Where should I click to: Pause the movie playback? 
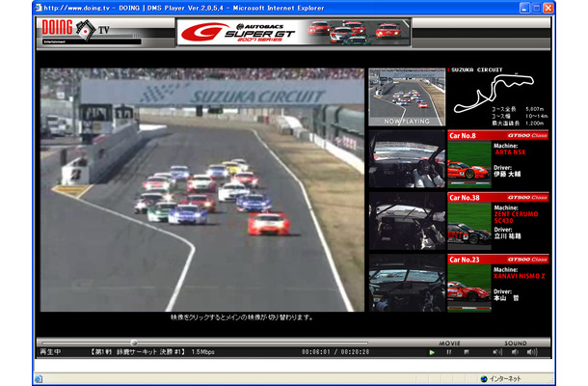tap(449, 352)
